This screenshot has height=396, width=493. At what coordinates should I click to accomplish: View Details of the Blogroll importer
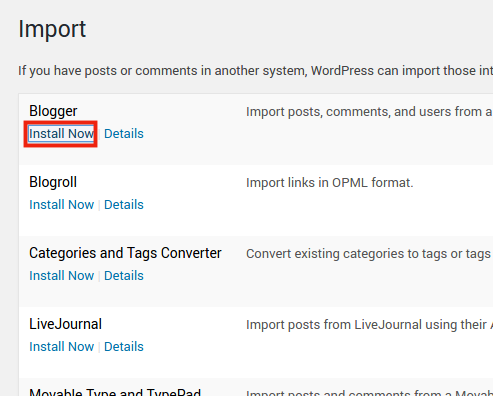point(124,205)
